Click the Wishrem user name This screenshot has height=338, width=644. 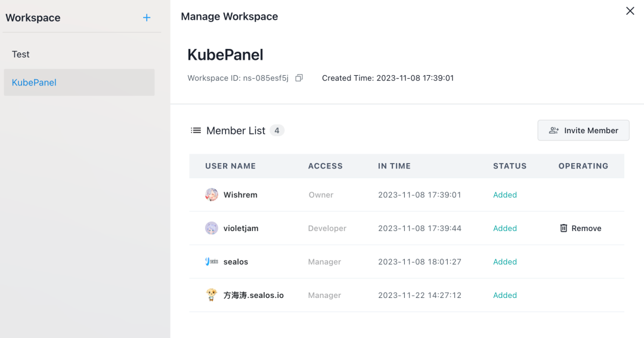point(240,195)
